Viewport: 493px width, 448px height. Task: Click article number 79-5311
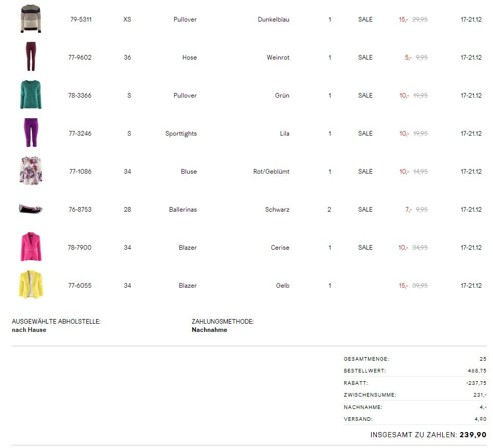pyautogui.click(x=81, y=20)
